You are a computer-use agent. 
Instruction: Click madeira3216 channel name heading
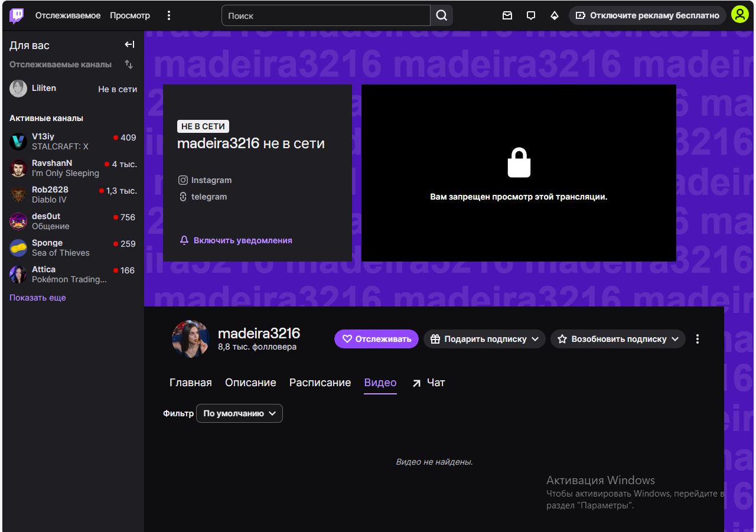259,333
